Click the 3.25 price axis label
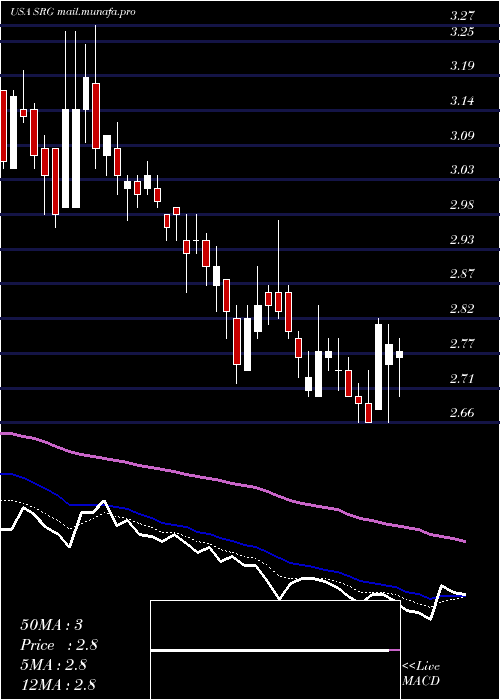500x700 pixels. pos(462,32)
